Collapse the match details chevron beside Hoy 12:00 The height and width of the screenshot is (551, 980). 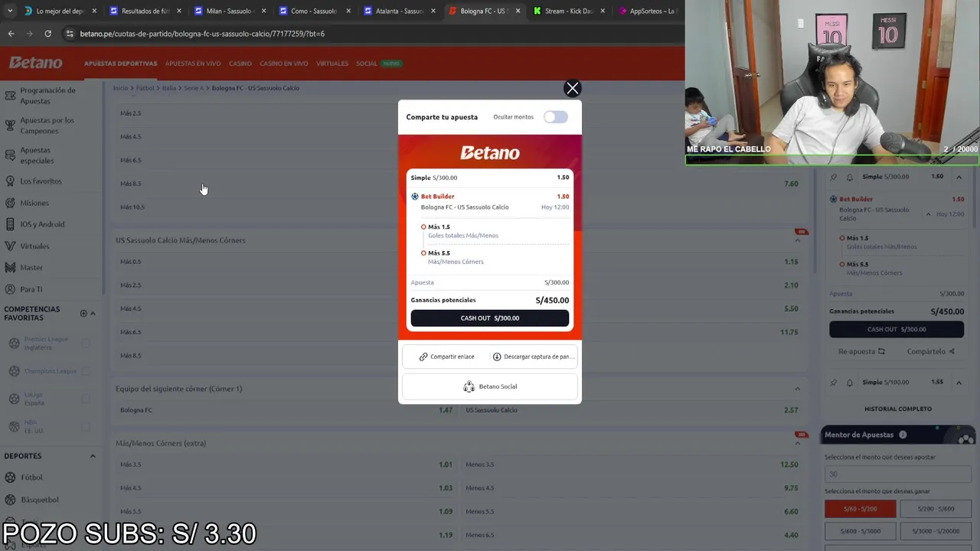pyautogui.click(x=928, y=214)
